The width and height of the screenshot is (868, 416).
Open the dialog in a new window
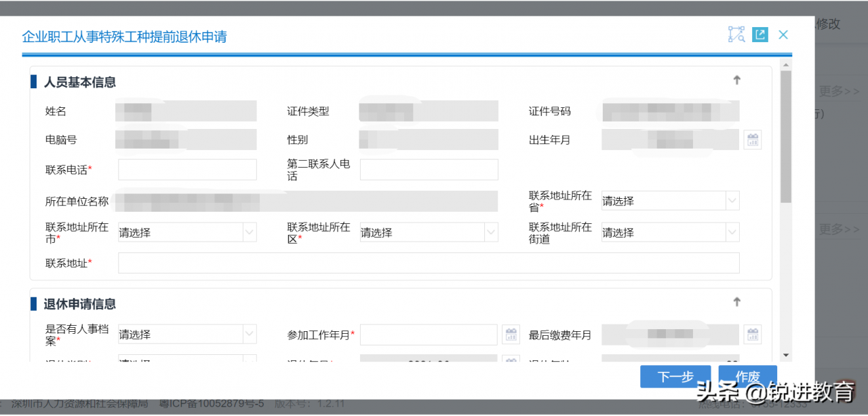click(x=760, y=34)
